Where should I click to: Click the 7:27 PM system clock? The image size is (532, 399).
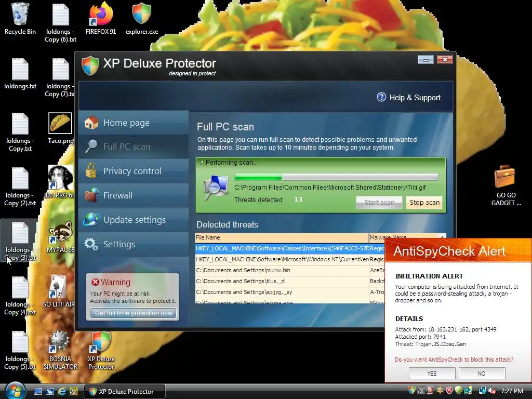pyautogui.click(x=512, y=391)
